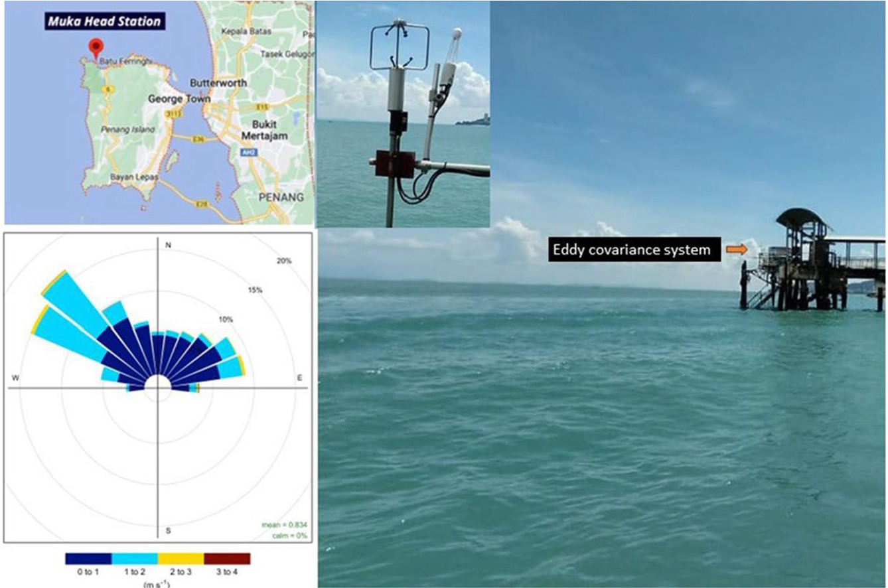
Task: Click the N direction label on wind rose
Action: (x=168, y=246)
